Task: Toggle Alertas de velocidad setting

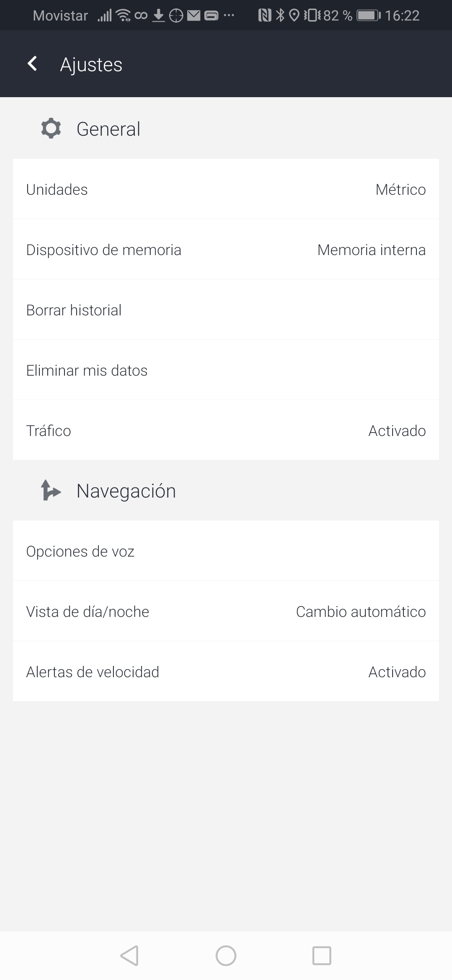Action: [x=226, y=672]
